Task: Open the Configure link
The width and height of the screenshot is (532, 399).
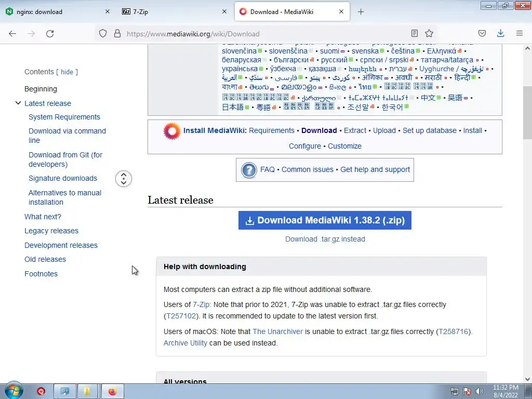Action: point(304,146)
